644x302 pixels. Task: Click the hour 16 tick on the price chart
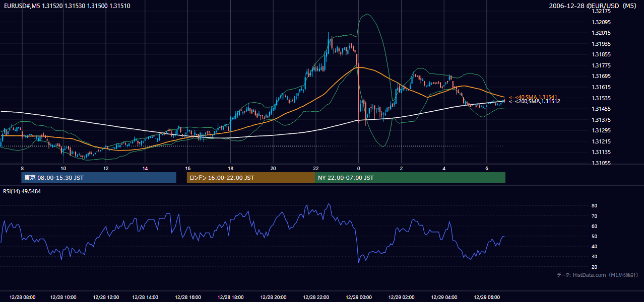point(187,168)
